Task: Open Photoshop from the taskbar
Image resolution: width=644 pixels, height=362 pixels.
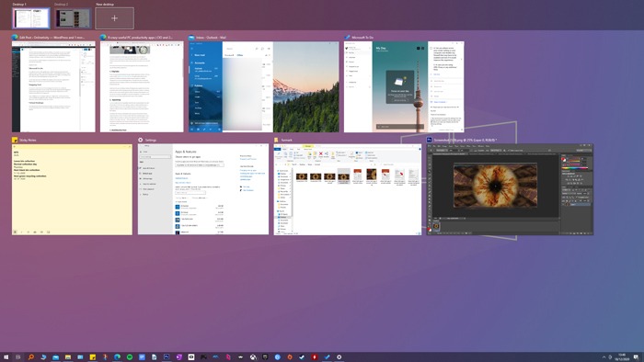Action: (167, 357)
